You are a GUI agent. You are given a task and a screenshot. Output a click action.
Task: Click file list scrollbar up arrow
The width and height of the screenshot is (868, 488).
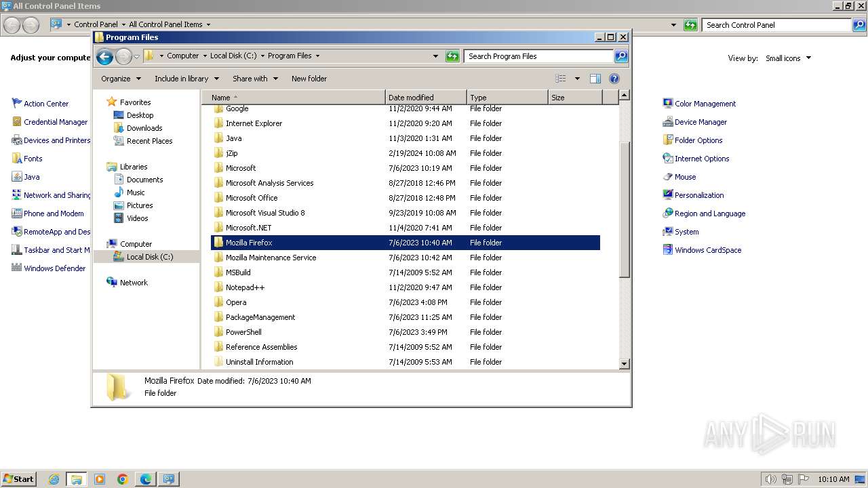[625, 96]
